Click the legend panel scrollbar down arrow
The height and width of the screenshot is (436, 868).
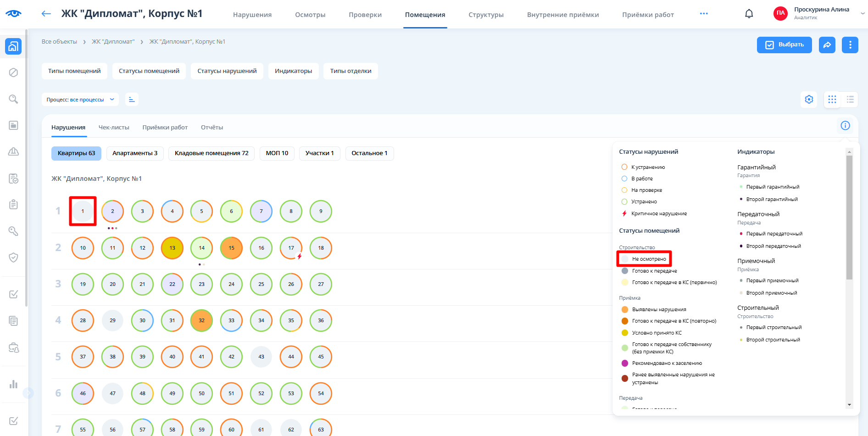[x=849, y=405]
